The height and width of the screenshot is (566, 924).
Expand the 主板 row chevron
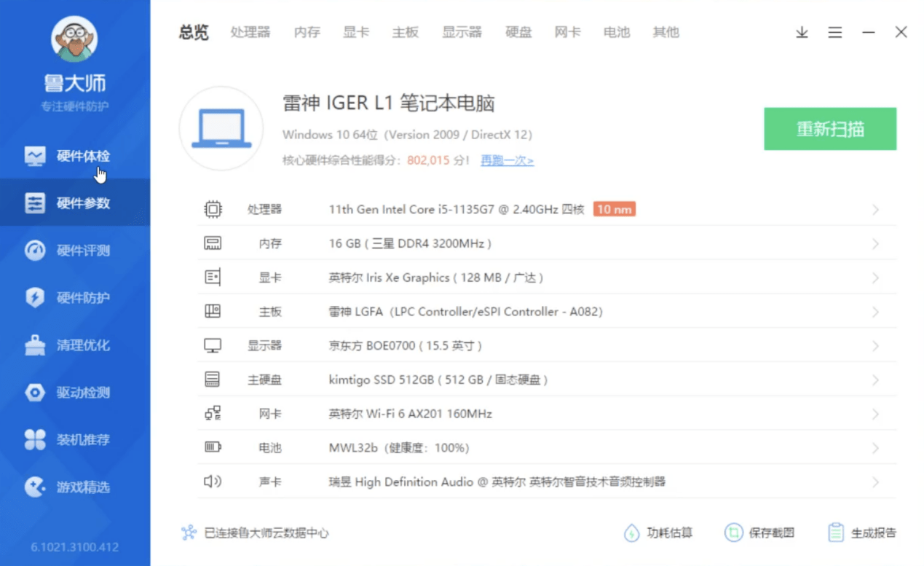coord(875,312)
